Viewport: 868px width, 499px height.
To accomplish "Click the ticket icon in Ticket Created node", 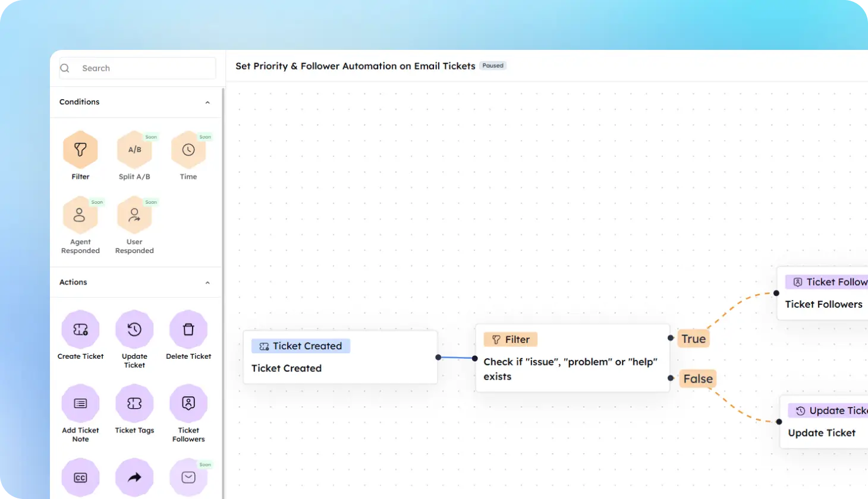I will (264, 346).
